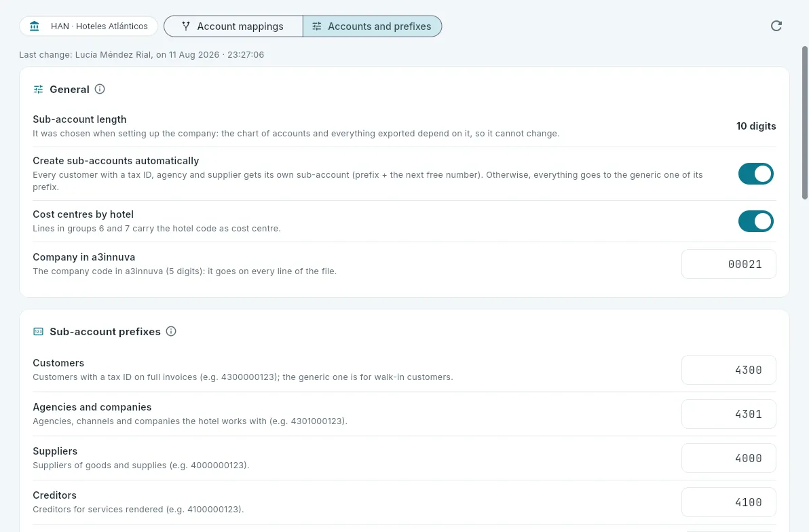Image resolution: width=809 pixels, height=532 pixels.
Task: Click the '10 digits' sub-account length value
Action: click(x=756, y=126)
